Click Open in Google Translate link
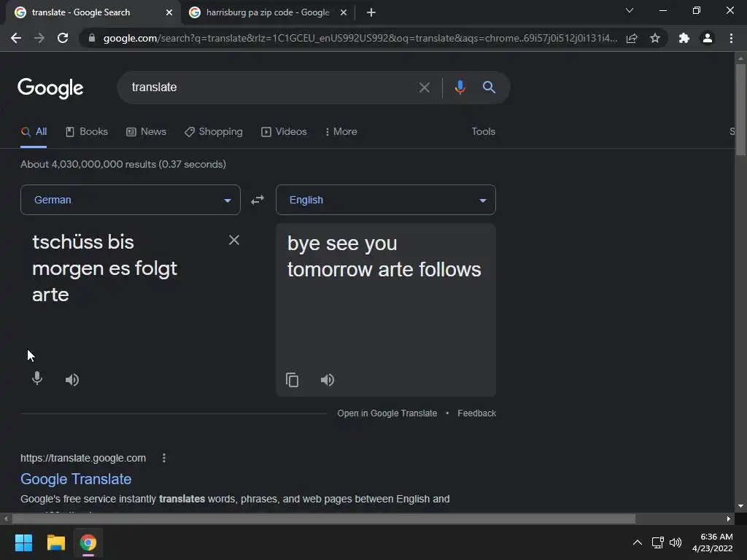Screen dimensions: 747x560 pos(387,413)
